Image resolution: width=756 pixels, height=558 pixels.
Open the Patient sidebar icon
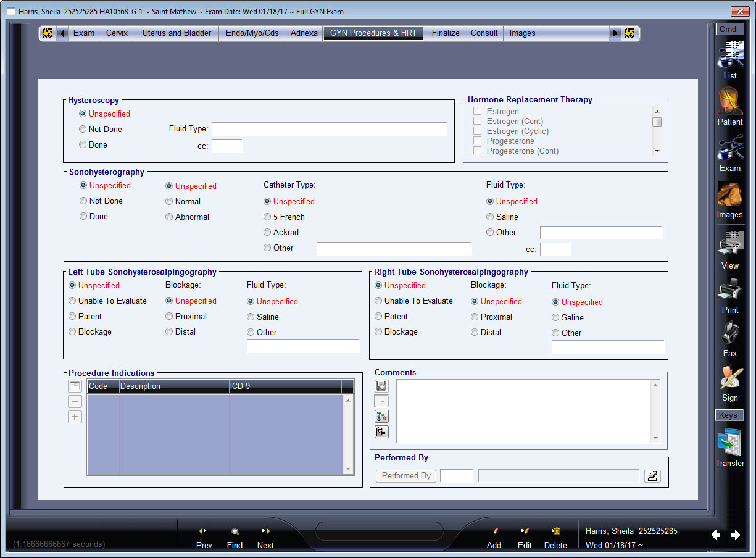tap(730, 101)
